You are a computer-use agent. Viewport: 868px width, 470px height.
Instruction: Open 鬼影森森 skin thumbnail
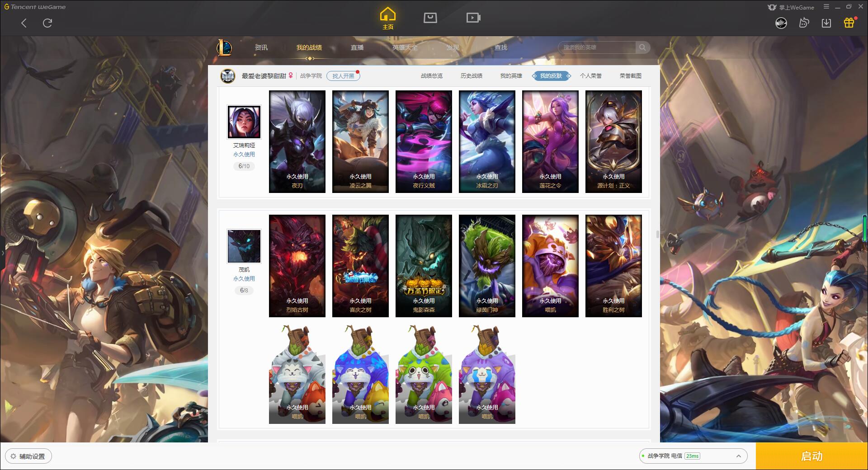[424, 266]
